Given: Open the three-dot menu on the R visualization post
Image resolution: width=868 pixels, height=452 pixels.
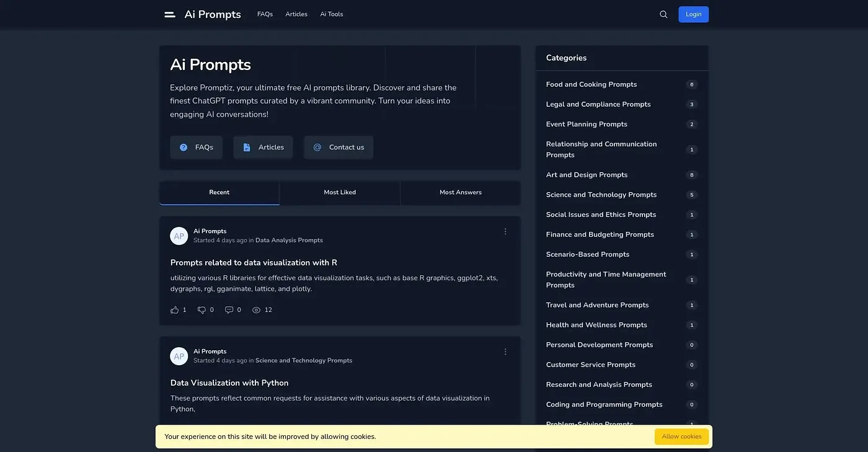Looking at the screenshot, I should pyautogui.click(x=505, y=231).
